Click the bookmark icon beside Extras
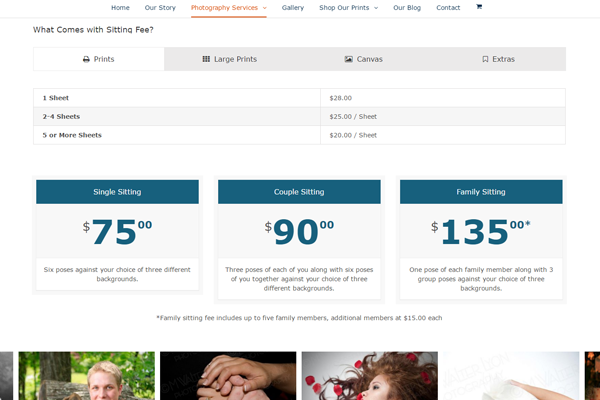 tap(485, 59)
